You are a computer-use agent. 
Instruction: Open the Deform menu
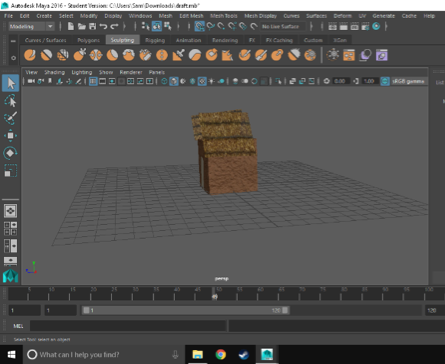pos(342,16)
